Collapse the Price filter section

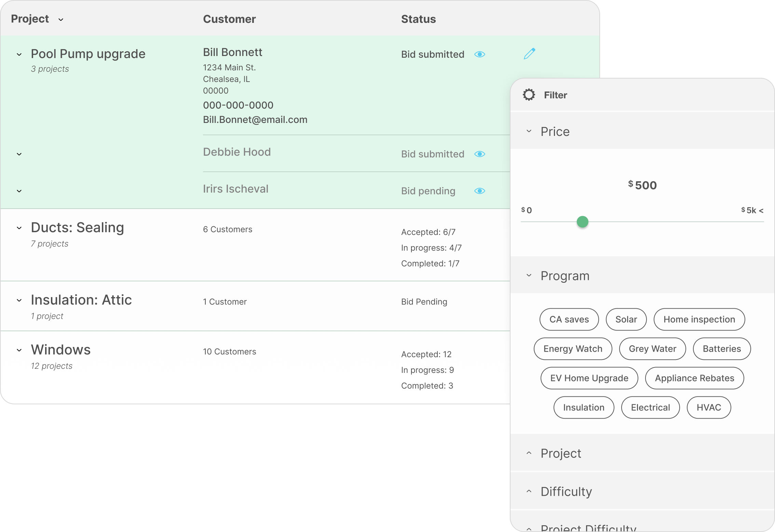pos(529,131)
